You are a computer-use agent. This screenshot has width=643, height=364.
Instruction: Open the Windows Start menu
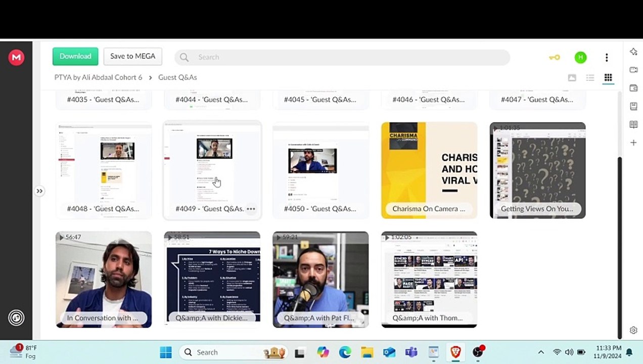(166, 352)
